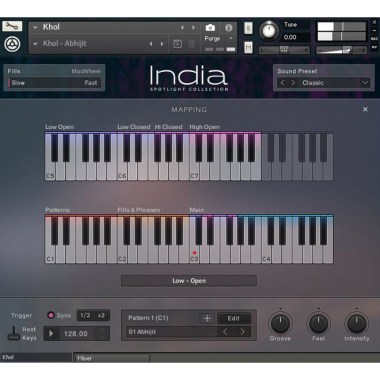Expand the Sound Preset Classic dropdown
The height and width of the screenshot is (380, 380).
[x=365, y=83]
